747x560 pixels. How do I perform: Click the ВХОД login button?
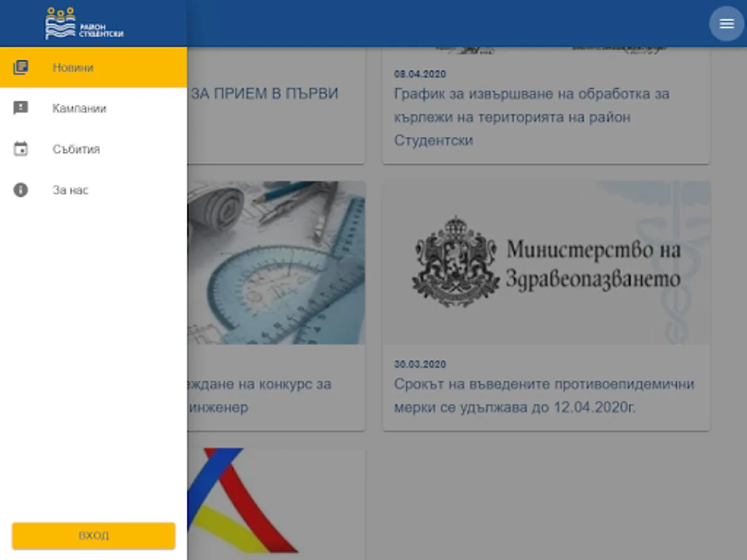click(x=93, y=536)
